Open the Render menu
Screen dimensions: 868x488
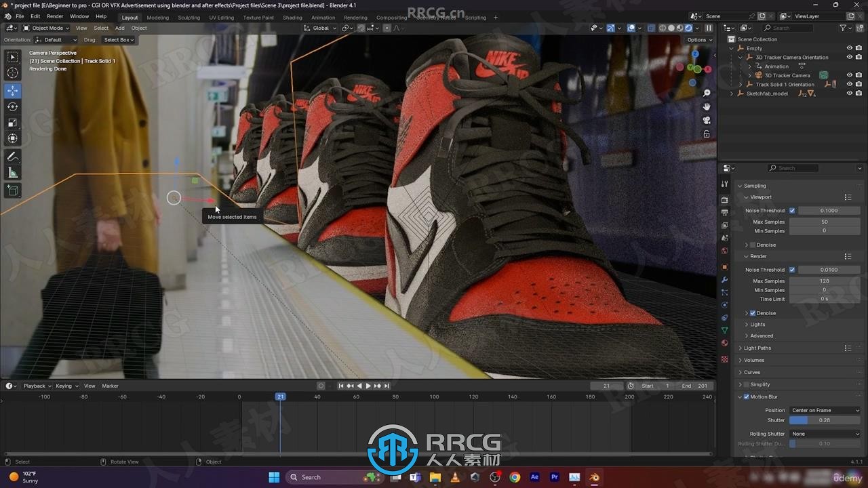[55, 16]
